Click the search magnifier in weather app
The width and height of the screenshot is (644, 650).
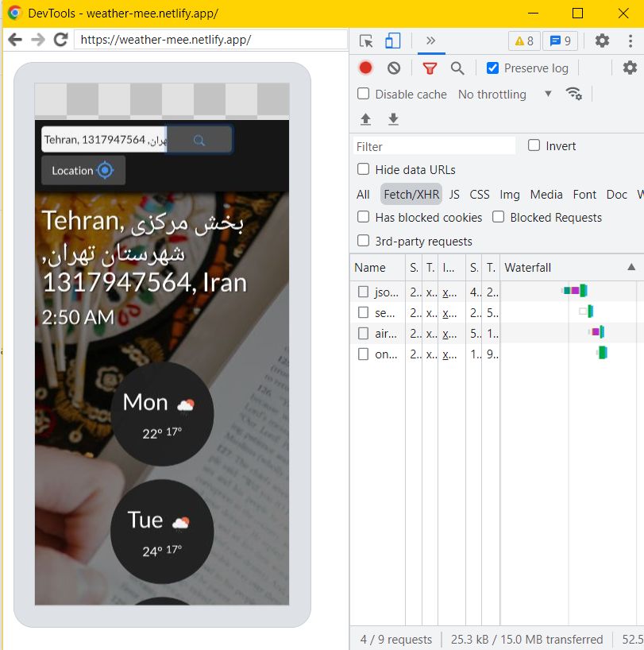(x=199, y=140)
